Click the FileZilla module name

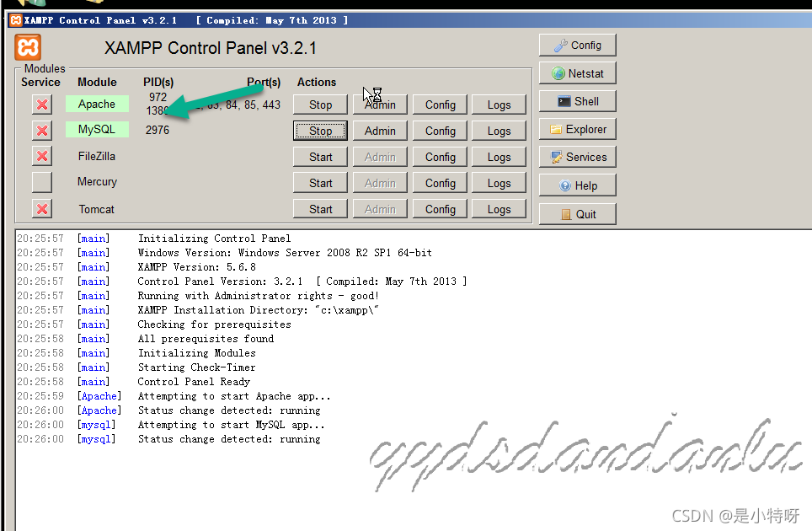pos(97,156)
